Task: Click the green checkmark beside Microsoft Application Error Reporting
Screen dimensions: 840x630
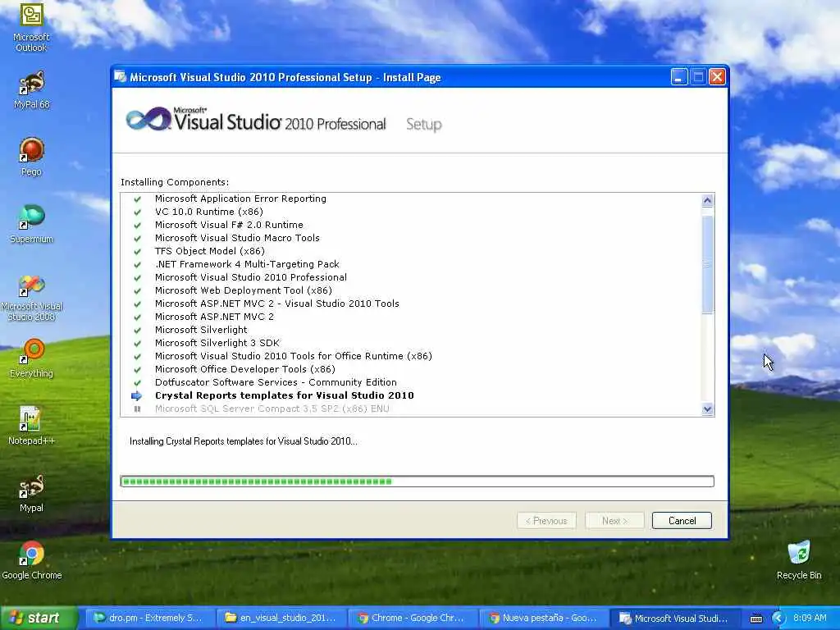Action: 138,199
